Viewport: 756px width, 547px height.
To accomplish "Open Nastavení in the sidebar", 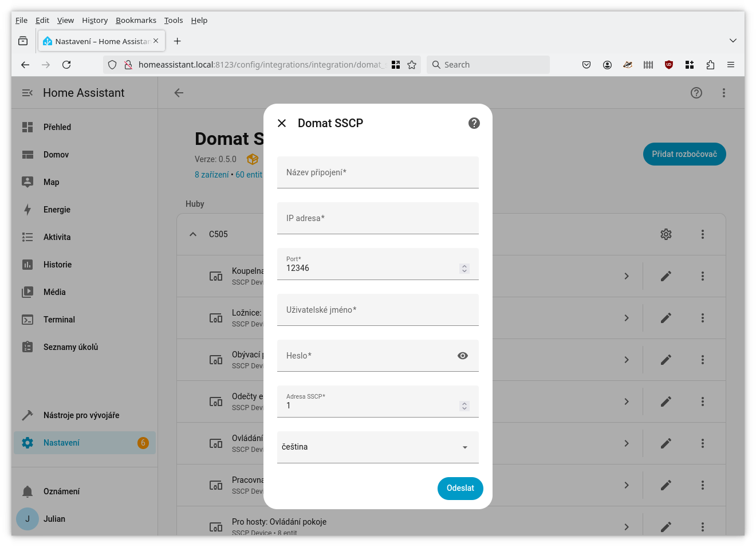I will [x=85, y=443].
